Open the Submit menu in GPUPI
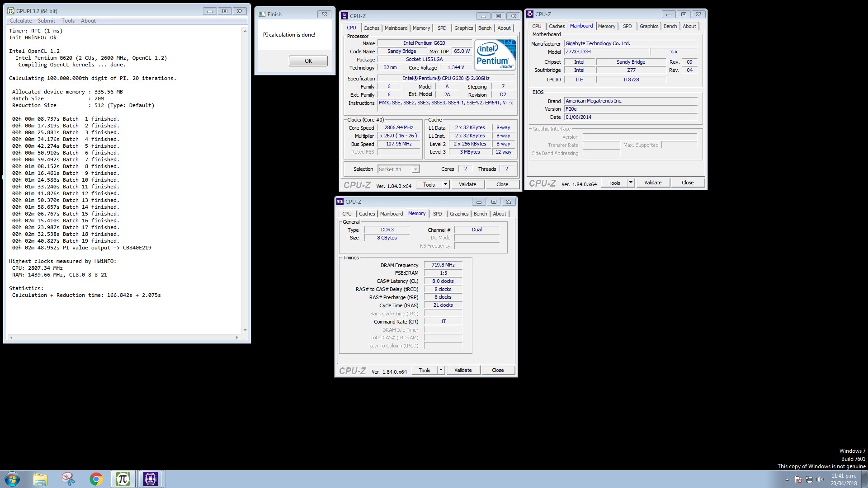Viewport: 868px width, 488px height. point(47,21)
